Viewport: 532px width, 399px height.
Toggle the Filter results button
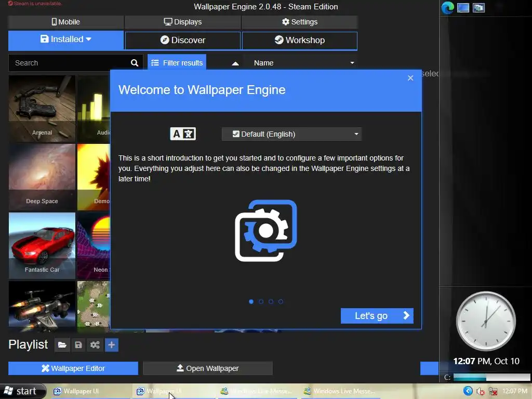point(177,63)
